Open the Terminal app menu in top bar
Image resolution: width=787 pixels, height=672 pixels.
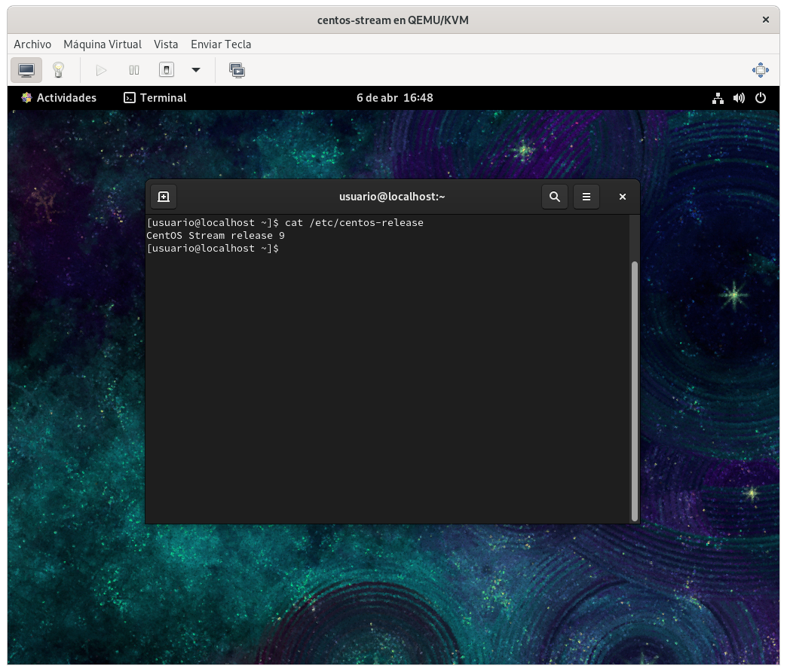coord(155,98)
